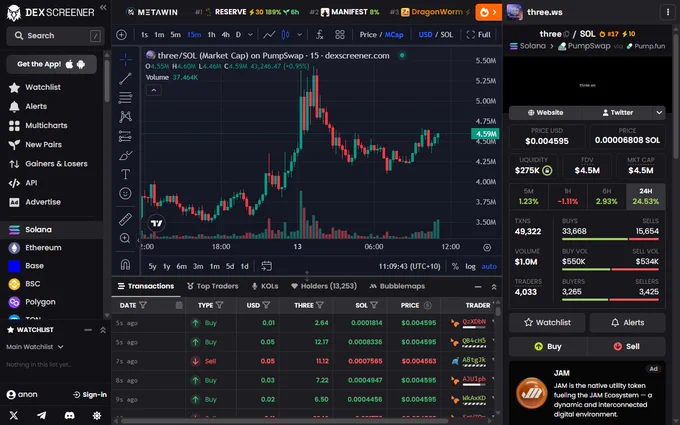Open the Discord server link

pyautogui.click(x=69, y=415)
